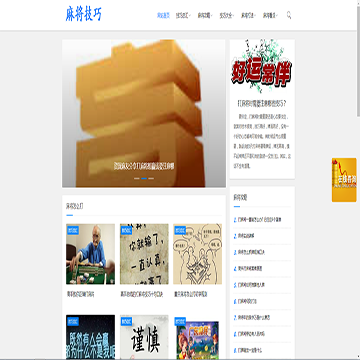This screenshot has width=360, height=360.
Task: Open the 你就输了 一直认真 calligraphy thumbnail
Action: tap(144, 254)
